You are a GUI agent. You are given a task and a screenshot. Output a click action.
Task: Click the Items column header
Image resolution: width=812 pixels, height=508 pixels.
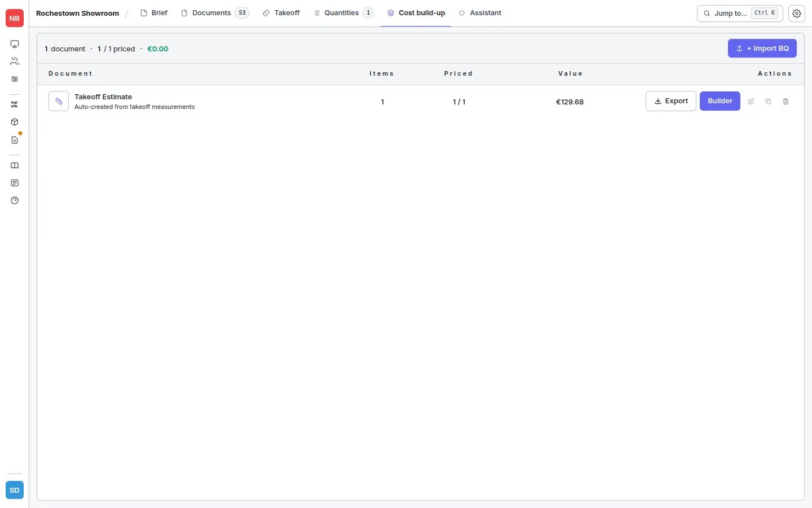pyautogui.click(x=382, y=74)
